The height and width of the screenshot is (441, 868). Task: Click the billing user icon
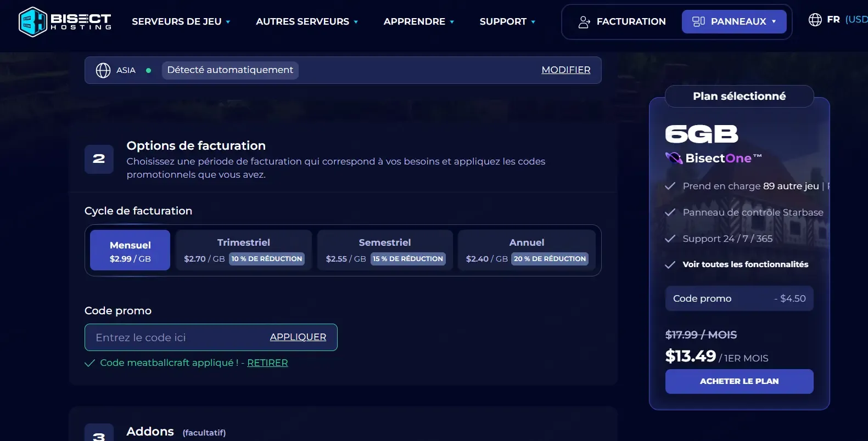tap(584, 22)
